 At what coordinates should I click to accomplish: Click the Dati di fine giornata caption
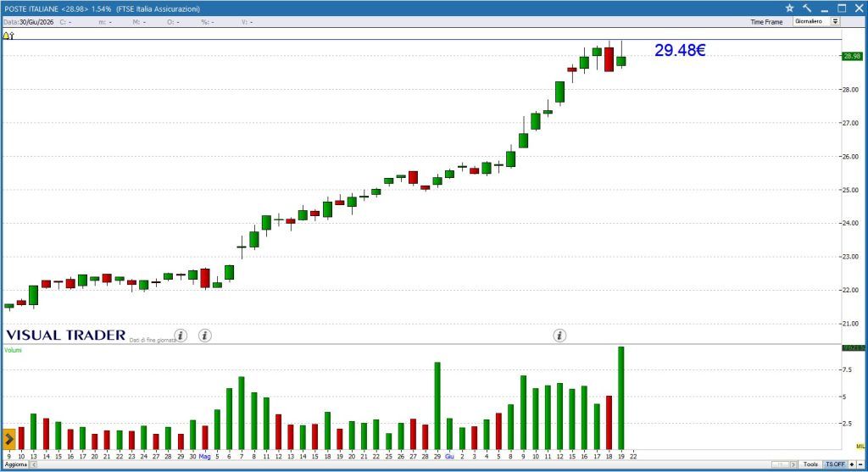[153, 341]
